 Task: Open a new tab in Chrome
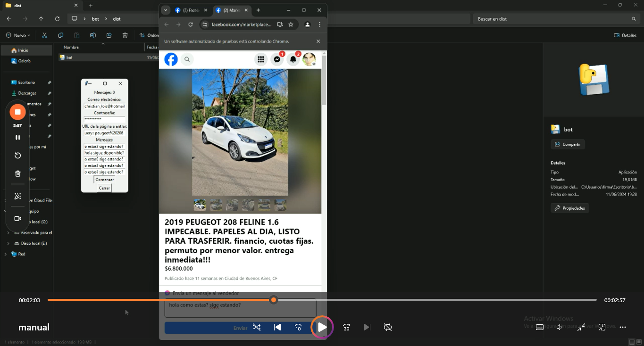[x=258, y=10]
